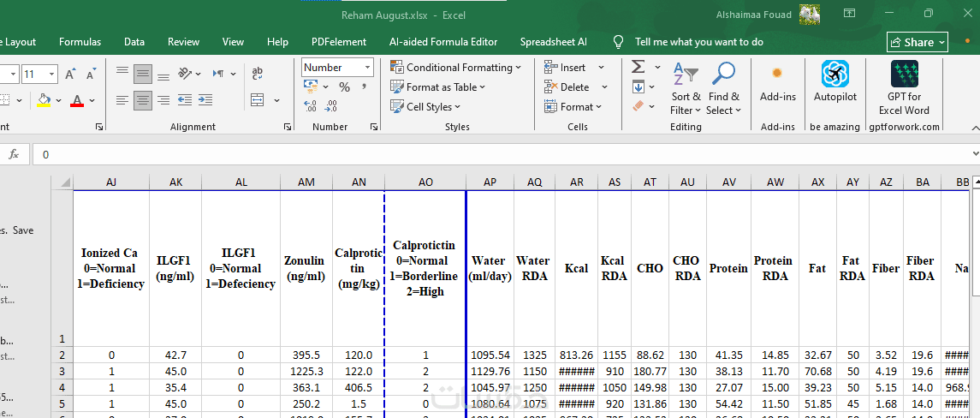Click the Increase Font Size icon

[70, 75]
